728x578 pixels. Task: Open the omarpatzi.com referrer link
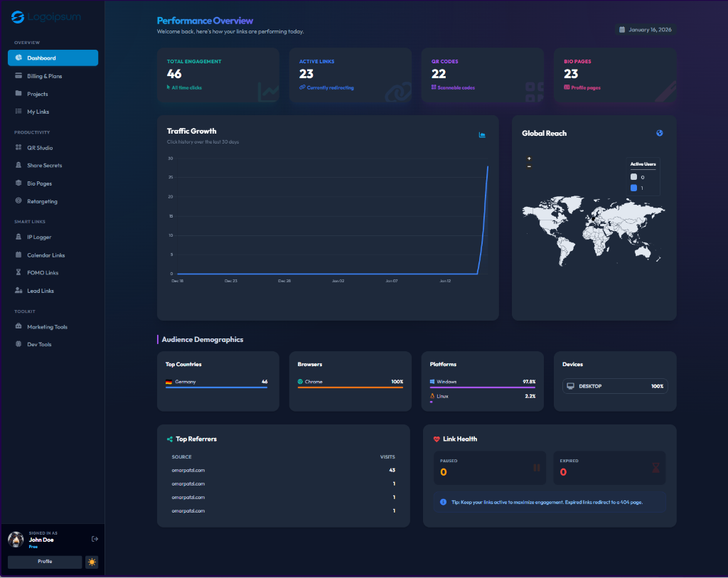186,470
